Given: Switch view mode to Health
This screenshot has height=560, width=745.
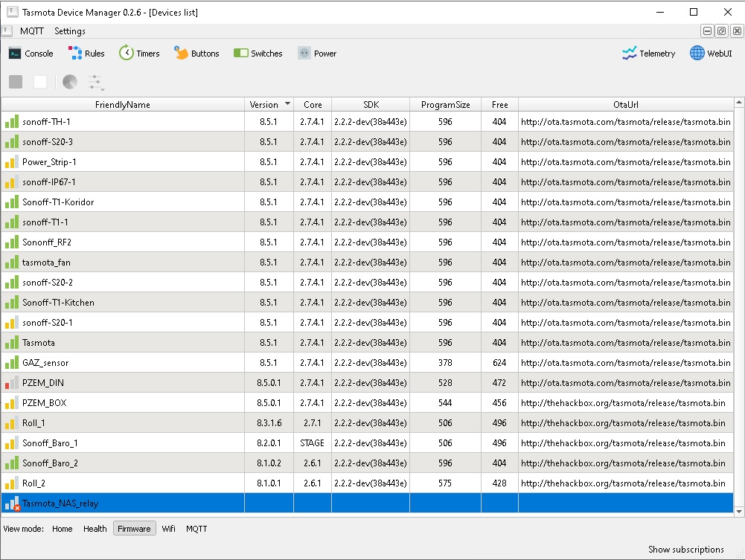Looking at the screenshot, I should (95, 529).
